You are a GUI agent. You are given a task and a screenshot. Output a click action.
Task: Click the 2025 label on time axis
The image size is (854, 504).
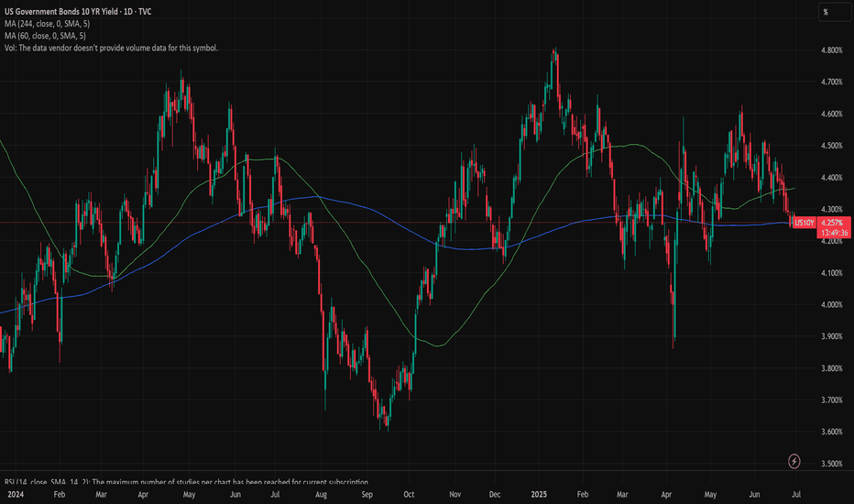pos(539,494)
